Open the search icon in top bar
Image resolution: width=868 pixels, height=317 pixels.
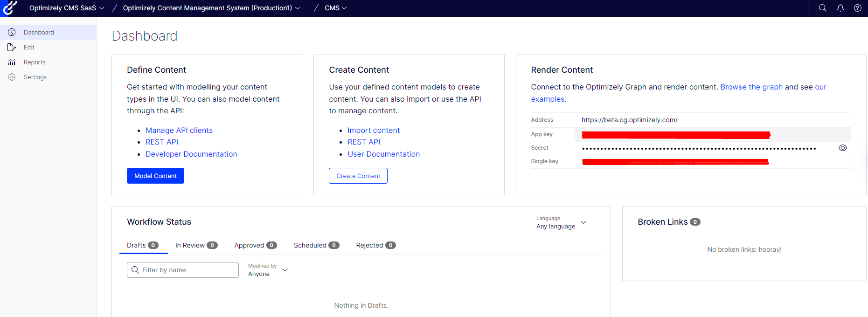pos(822,8)
